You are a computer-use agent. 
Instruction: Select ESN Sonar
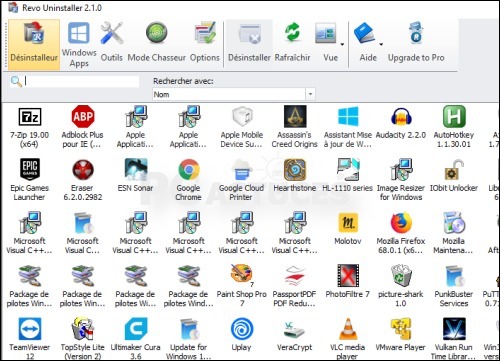(135, 176)
